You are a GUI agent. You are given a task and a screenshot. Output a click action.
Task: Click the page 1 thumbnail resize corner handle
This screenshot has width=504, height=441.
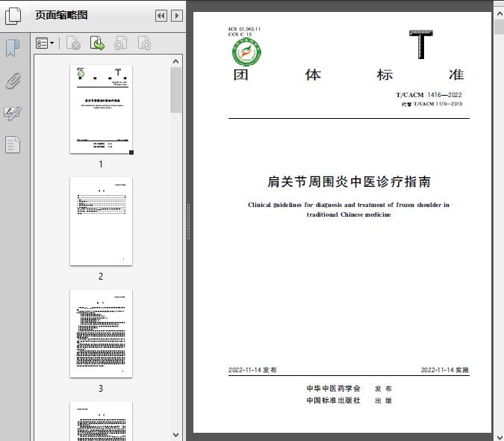click(131, 152)
